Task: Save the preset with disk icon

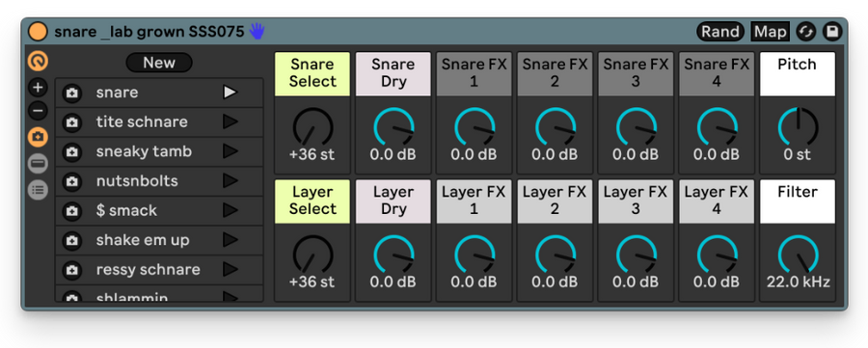Action: click(x=831, y=32)
